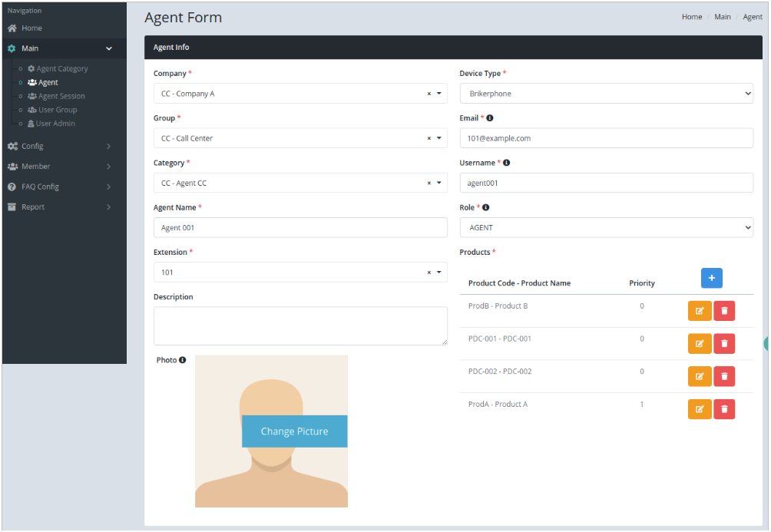Open the Main breadcrumb link
This screenshot has width=771, height=532.
[722, 16]
